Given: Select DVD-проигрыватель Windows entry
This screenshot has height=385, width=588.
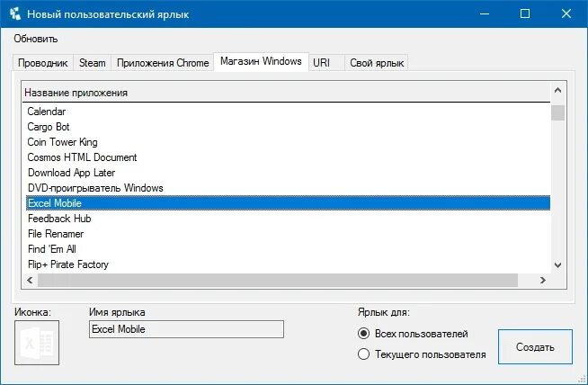Looking at the screenshot, I should click(288, 188).
